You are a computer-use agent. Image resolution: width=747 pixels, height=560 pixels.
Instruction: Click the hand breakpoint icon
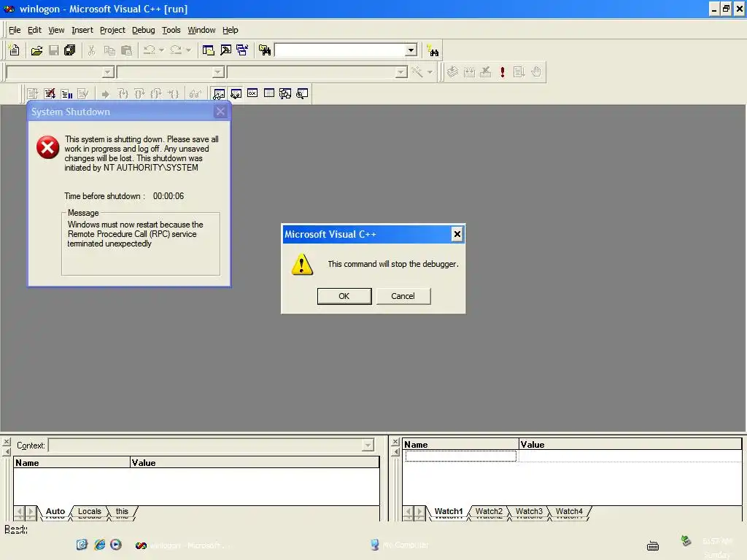[x=536, y=72]
